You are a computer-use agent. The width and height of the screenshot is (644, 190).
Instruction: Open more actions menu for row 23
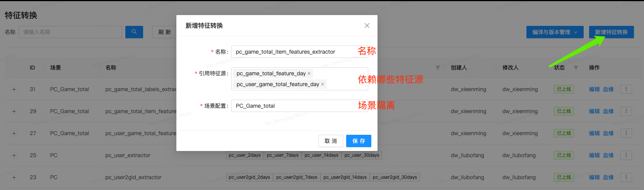(x=626, y=177)
